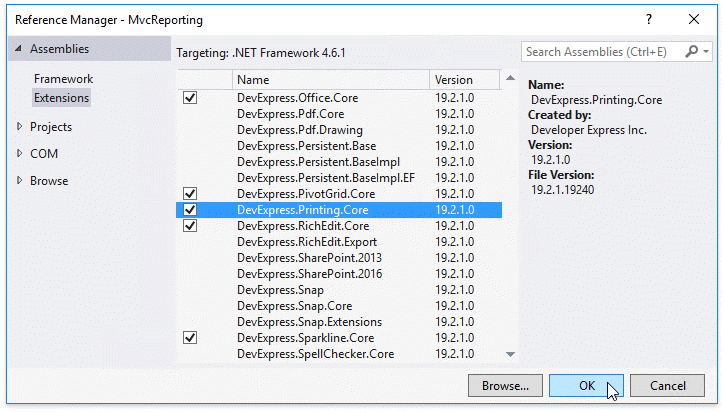Image resolution: width=724 pixels, height=412 pixels.
Task: Expand the Browse section
Action: (x=19, y=181)
